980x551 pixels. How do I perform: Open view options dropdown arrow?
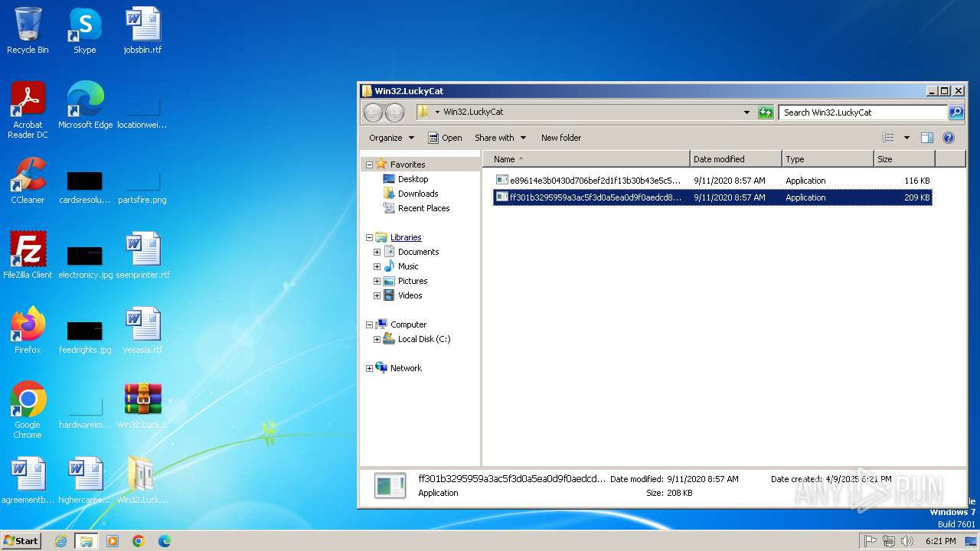tap(906, 138)
